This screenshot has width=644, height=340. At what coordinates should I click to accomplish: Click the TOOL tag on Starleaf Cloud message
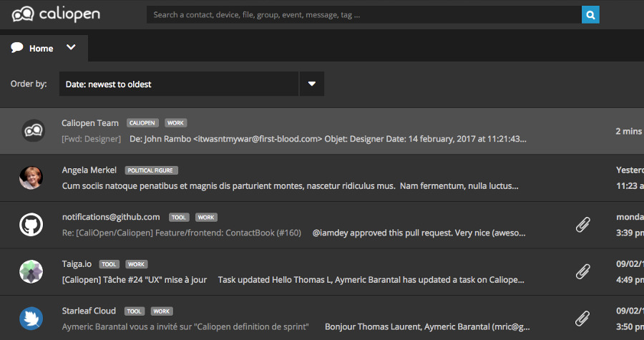coord(135,311)
